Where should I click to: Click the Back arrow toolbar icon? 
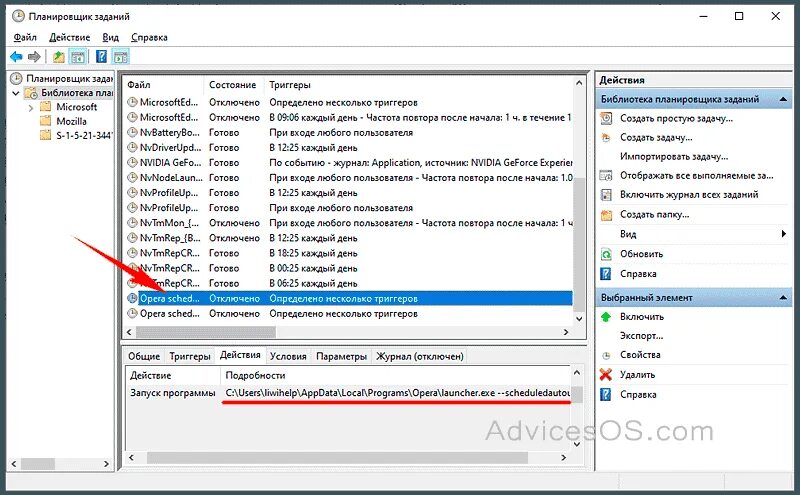pos(16,57)
